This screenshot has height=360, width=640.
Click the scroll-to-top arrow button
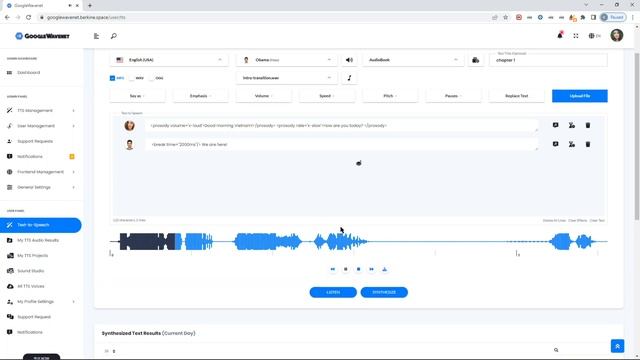pyautogui.click(x=617, y=346)
